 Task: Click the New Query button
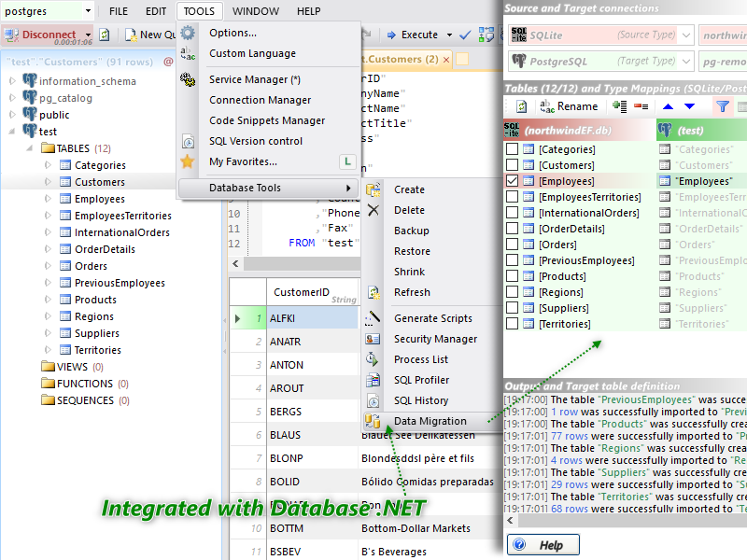(150, 35)
